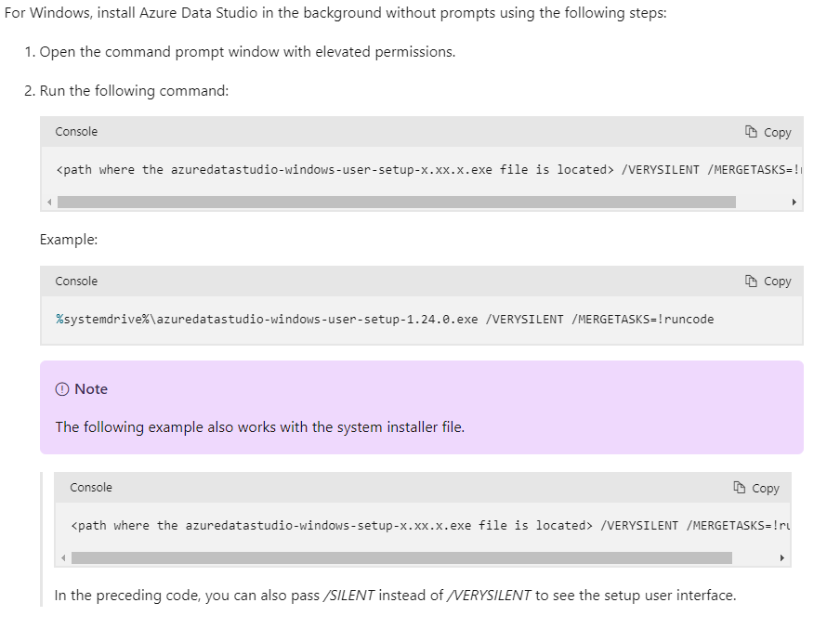This screenshot has height=629, width=840.
Task: Click the Console label above the %systemdrive% example
Action: click(76, 282)
